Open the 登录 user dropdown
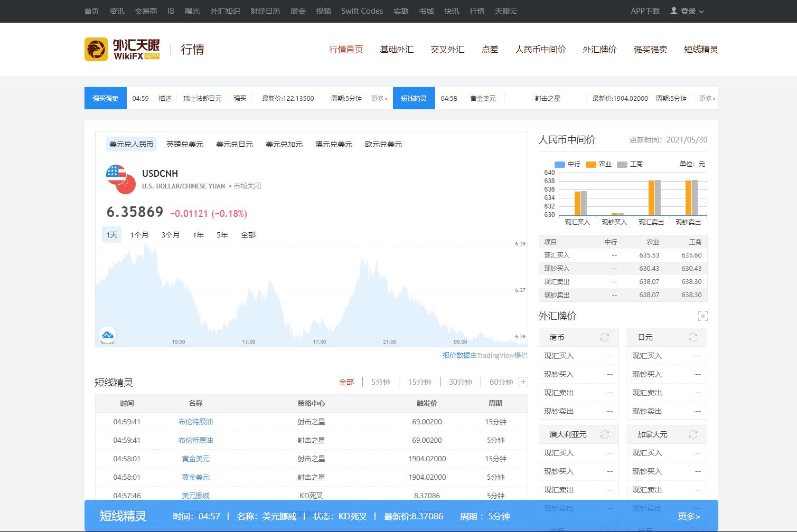Screen dimensions: 797x532 [x=687, y=11]
